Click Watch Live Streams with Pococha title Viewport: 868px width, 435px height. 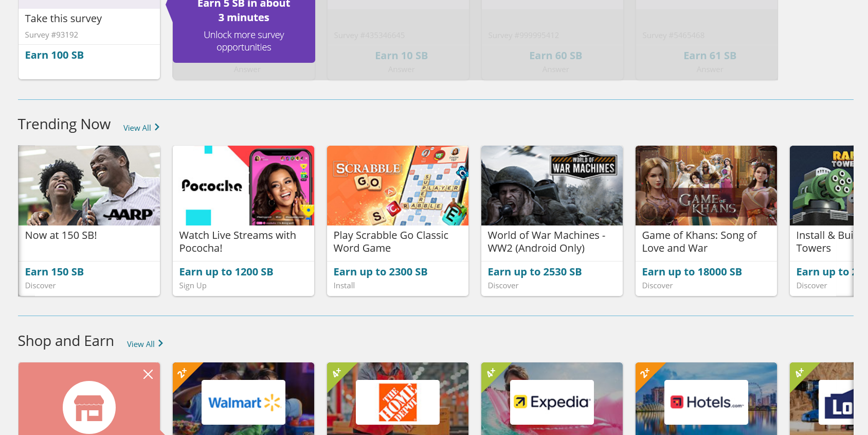click(238, 241)
